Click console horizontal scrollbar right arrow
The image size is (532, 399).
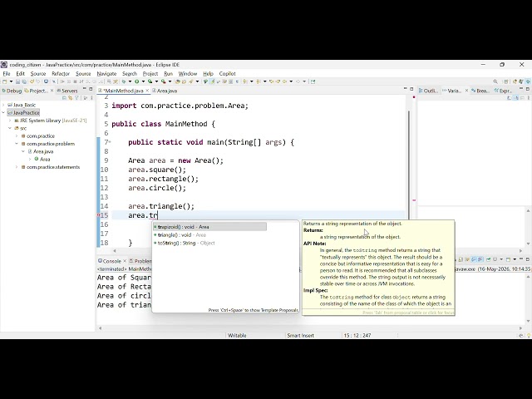click(x=521, y=328)
